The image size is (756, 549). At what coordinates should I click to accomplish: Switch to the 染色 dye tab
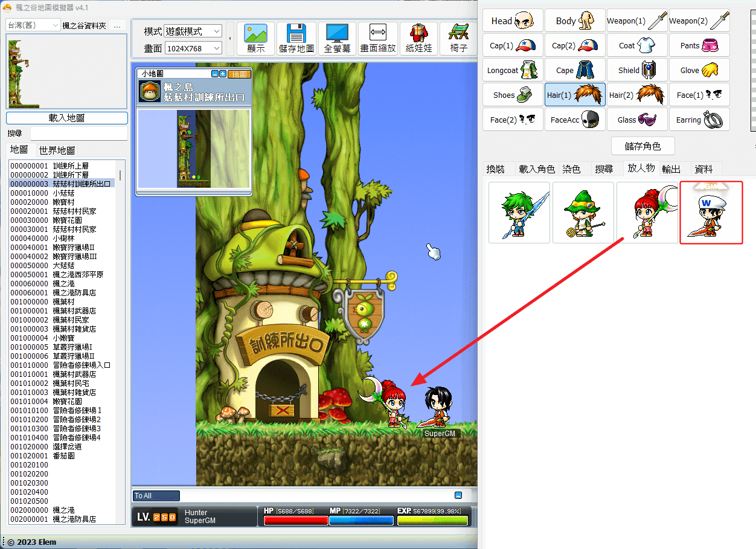(x=571, y=169)
